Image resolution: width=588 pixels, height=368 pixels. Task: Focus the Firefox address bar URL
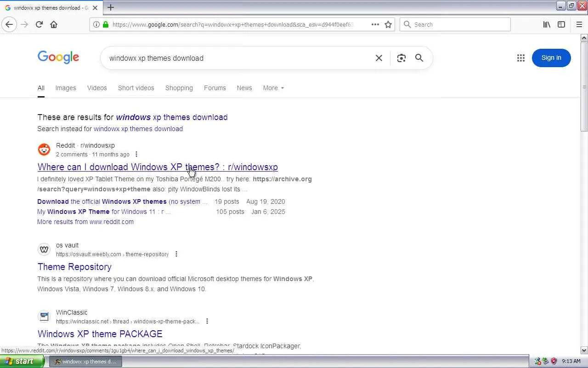click(233, 24)
